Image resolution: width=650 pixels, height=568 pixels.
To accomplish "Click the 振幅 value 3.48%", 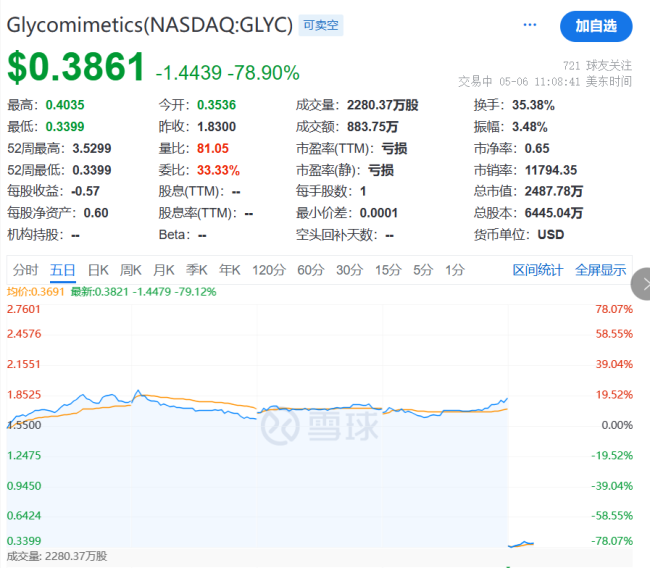I will coord(530,126).
